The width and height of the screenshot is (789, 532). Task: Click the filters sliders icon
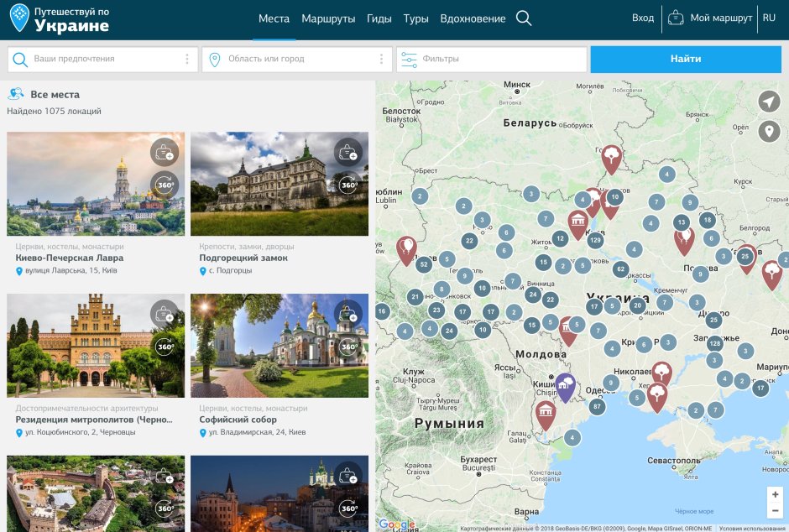pyautogui.click(x=409, y=60)
